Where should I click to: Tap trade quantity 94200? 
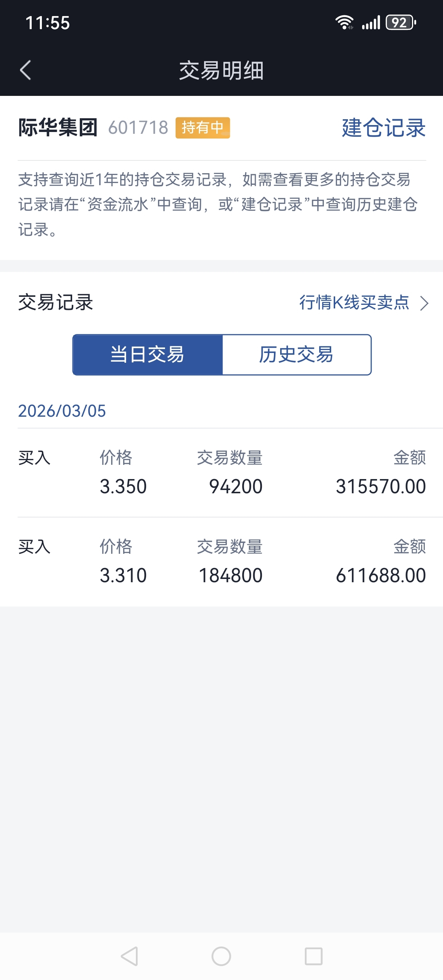236,486
